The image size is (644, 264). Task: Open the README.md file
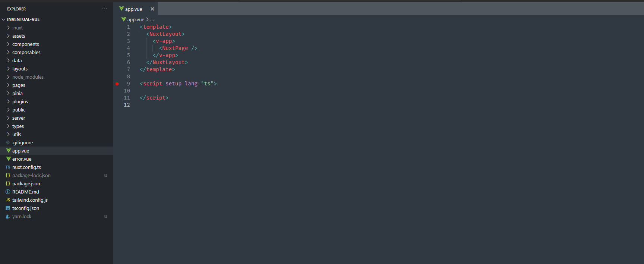click(x=25, y=192)
